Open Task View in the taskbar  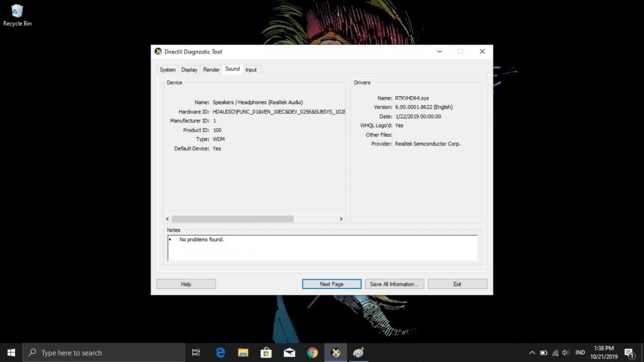(196, 352)
